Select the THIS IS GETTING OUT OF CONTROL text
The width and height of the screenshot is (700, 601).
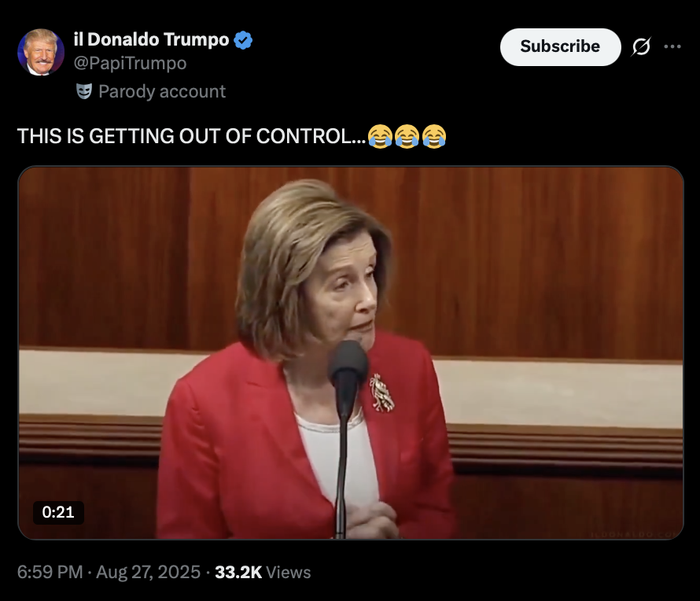pyautogui.click(x=192, y=136)
